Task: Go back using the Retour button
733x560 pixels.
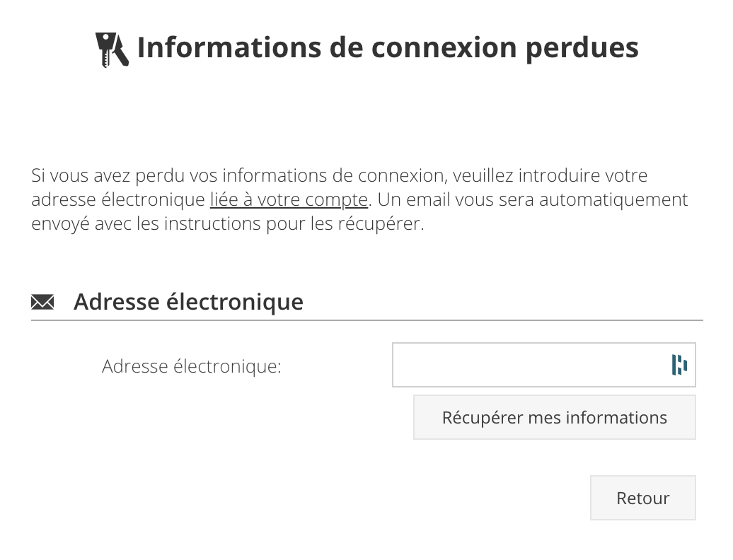Action: (x=642, y=498)
